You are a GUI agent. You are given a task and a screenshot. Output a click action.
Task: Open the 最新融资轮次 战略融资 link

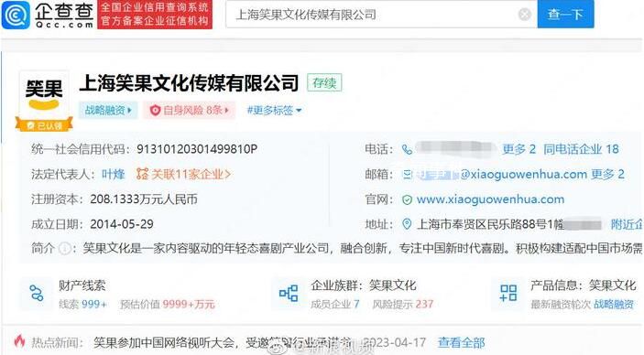[x=582, y=304]
